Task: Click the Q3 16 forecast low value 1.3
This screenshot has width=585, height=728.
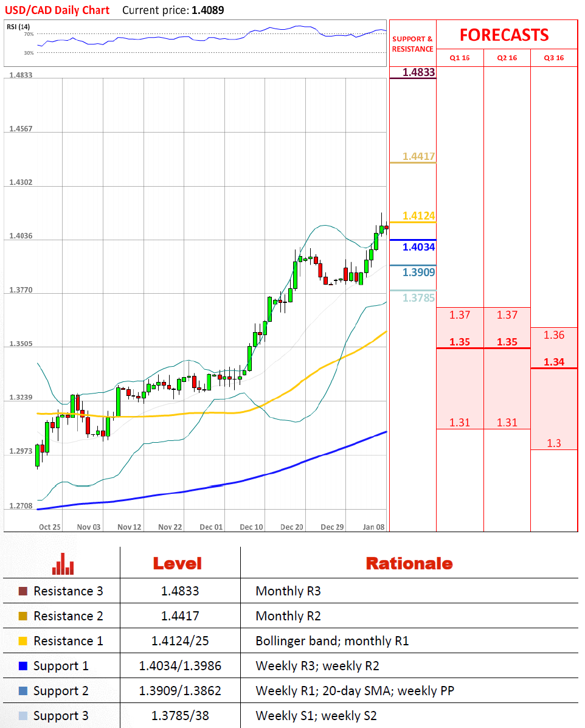Action: [x=554, y=443]
